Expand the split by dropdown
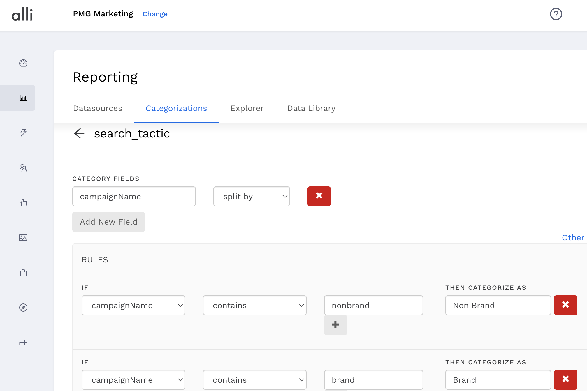This screenshot has width=587, height=392. pyautogui.click(x=252, y=196)
